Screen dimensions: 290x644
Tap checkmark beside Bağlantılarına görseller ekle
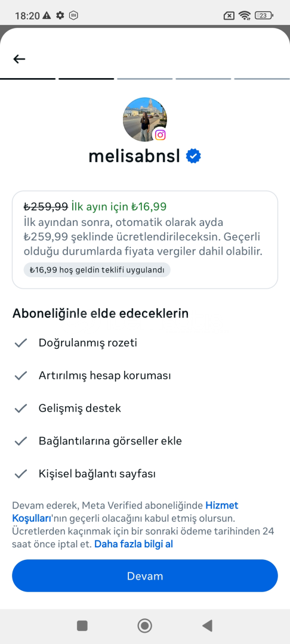(20, 441)
